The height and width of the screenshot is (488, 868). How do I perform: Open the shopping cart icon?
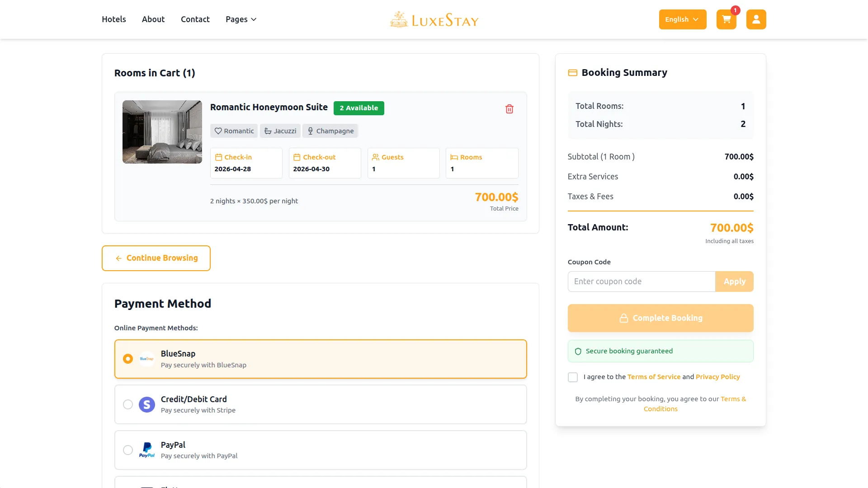(x=726, y=19)
